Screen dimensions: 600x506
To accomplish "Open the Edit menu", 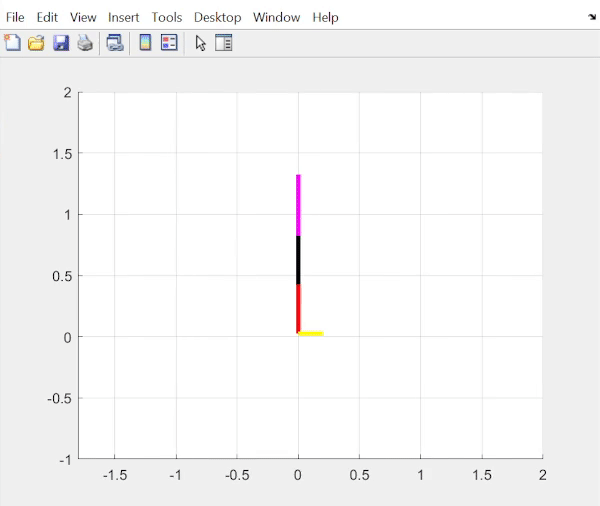I will pos(47,17).
